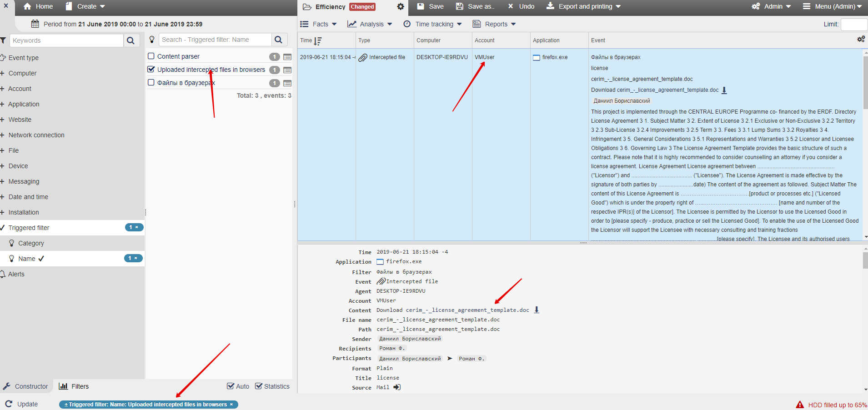Uncheck Uploaded intercepted files in browsers
Screen dimensions: 868x410
point(151,70)
